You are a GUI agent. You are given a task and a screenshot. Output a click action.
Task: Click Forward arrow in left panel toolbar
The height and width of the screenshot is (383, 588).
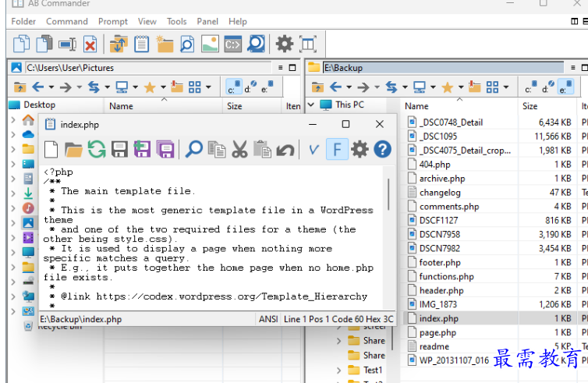66,87
